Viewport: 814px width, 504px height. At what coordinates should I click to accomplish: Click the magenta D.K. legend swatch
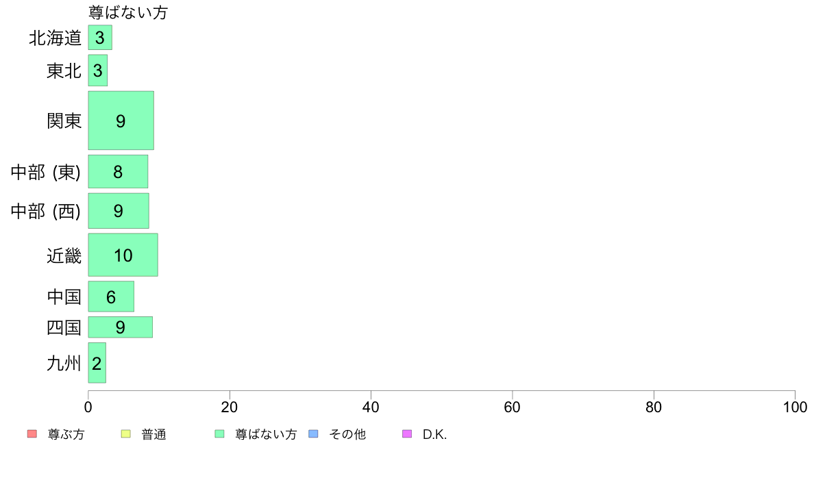(x=407, y=434)
